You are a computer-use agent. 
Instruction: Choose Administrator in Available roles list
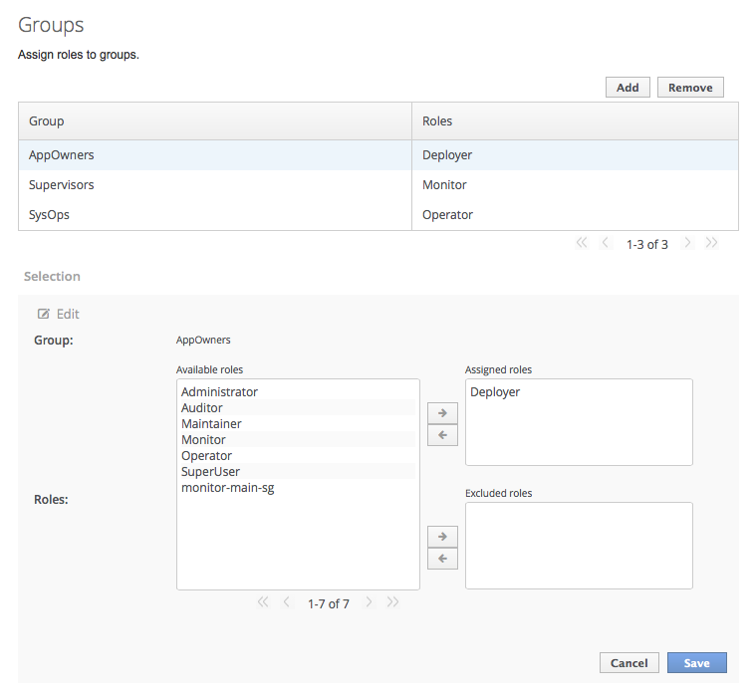(x=220, y=392)
